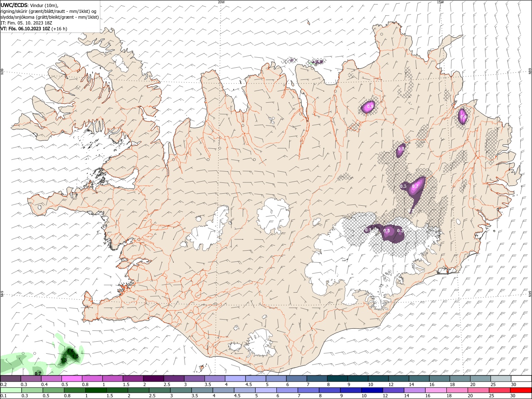Pick the dark purple 2 swatch in the upper legend row
The height and width of the screenshot is (399, 532).
[153, 379]
